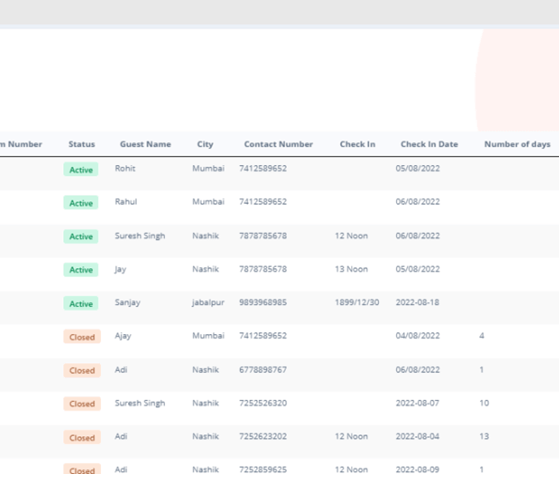Click contact number 7252623202

point(263,436)
